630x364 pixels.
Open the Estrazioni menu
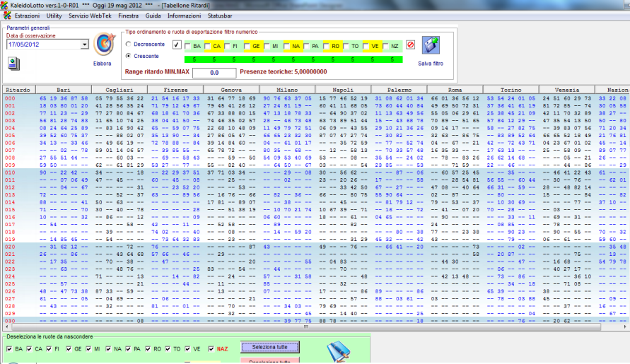click(27, 16)
